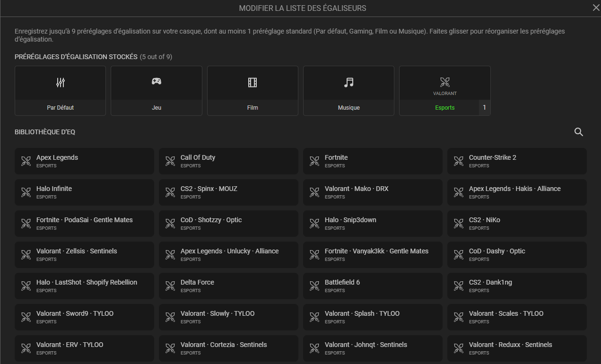Open the EQ library search magnifier

pyautogui.click(x=578, y=132)
